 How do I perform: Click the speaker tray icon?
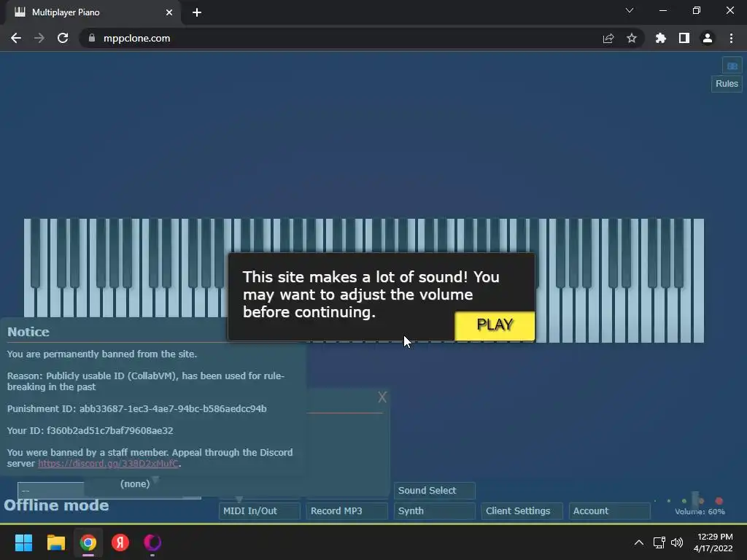click(x=677, y=542)
